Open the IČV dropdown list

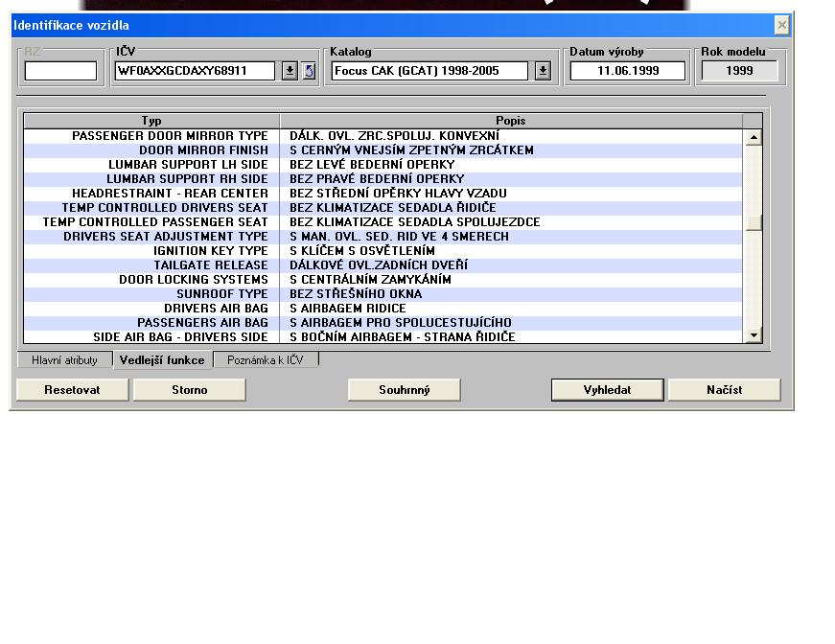pos(290,71)
